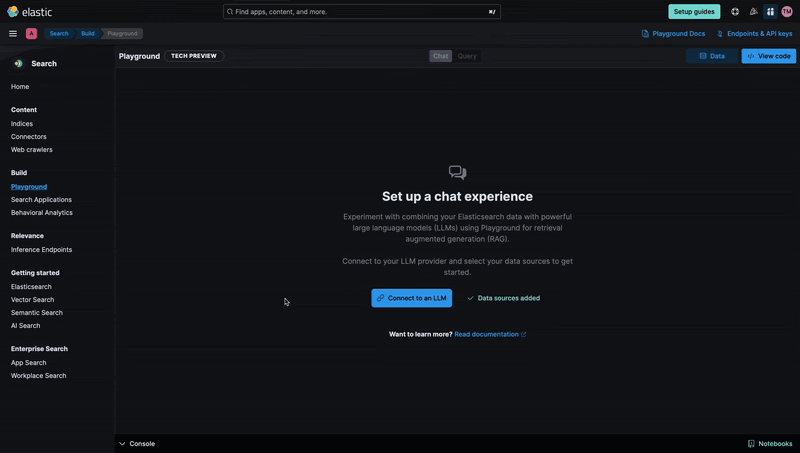Image resolution: width=800 pixels, height=453 pixels.
Task: Open AI Search in sidebar
Action: pos(26,326)
